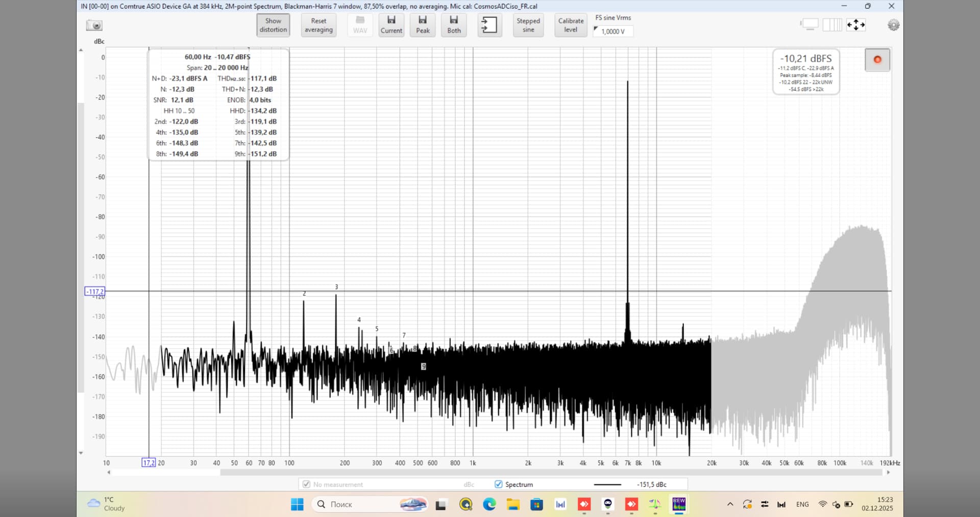Save the Peak trace
Image resolution: width=980 pixels, height=517 pixels.
[x=423, y=24]
